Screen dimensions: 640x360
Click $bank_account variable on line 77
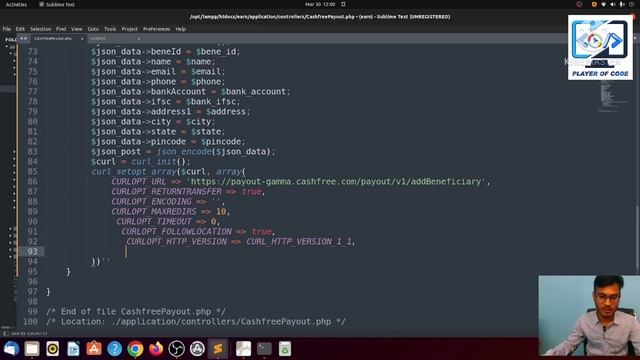253,91
